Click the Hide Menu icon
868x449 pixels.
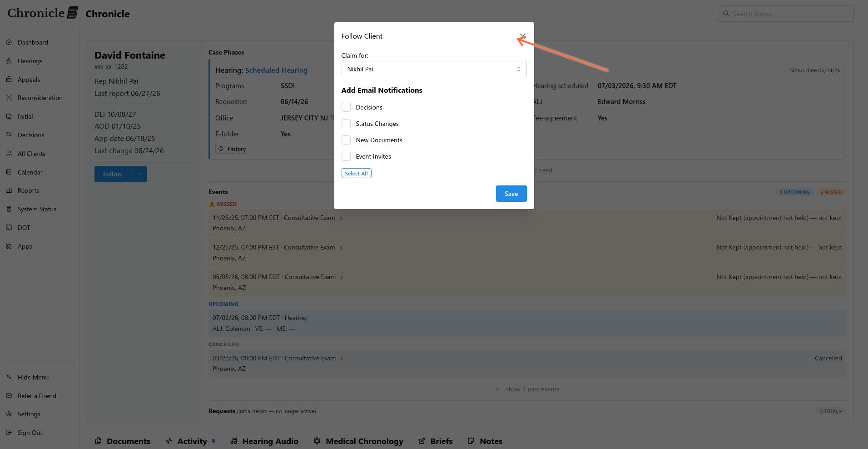pos(9,377)
